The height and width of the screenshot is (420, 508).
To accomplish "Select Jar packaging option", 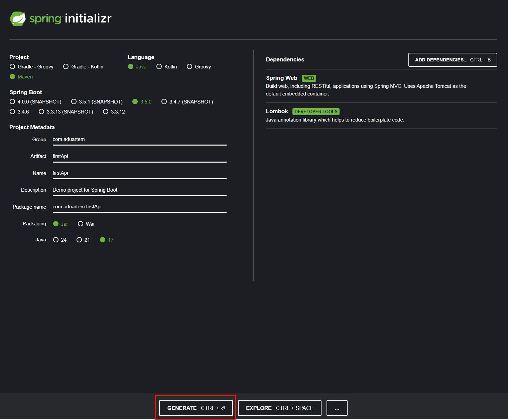I will coord(60,224).
